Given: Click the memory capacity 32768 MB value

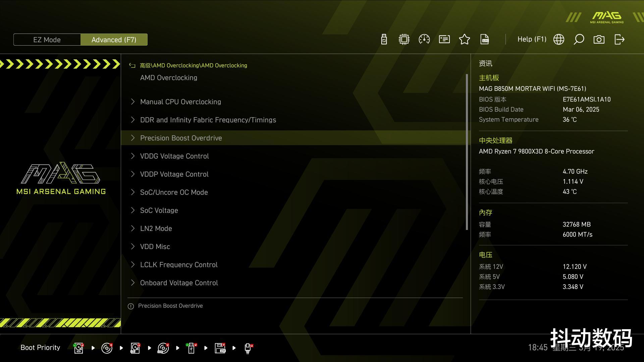Looking at the screenshot, I should point(577,225).
